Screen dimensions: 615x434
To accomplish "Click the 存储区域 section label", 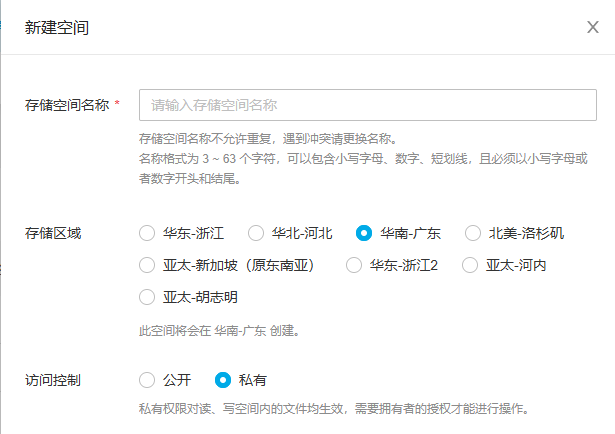I will (x=53, y=233).
